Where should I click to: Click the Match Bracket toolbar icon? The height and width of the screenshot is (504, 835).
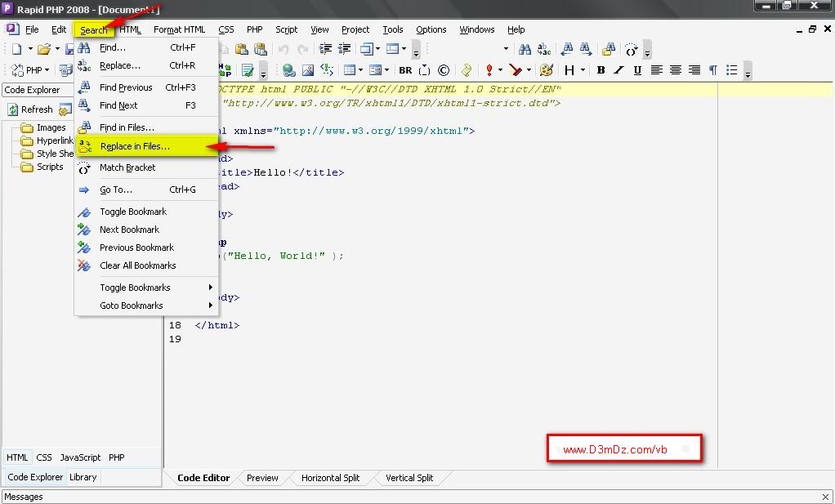pyautogui.click(x=631, y=50)
